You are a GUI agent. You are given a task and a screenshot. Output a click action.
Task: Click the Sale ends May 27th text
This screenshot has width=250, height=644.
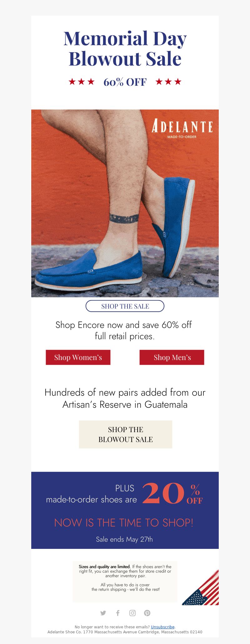(x=124, y=539)
